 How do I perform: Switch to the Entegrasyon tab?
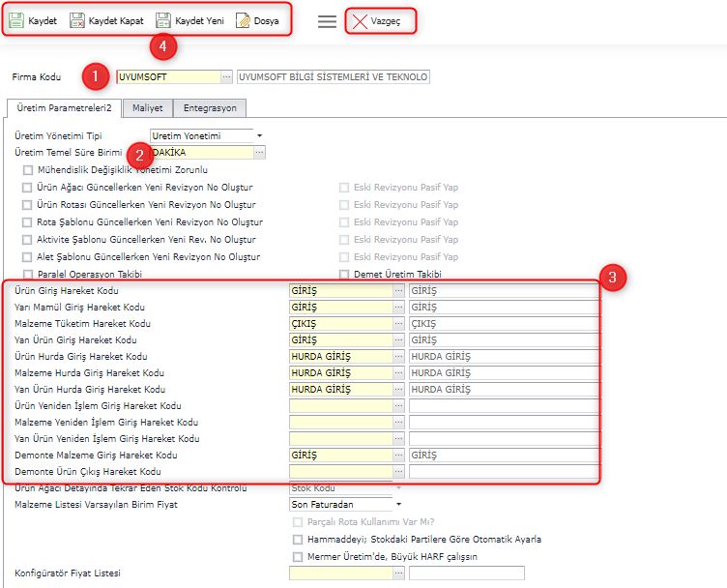(210, 107)
